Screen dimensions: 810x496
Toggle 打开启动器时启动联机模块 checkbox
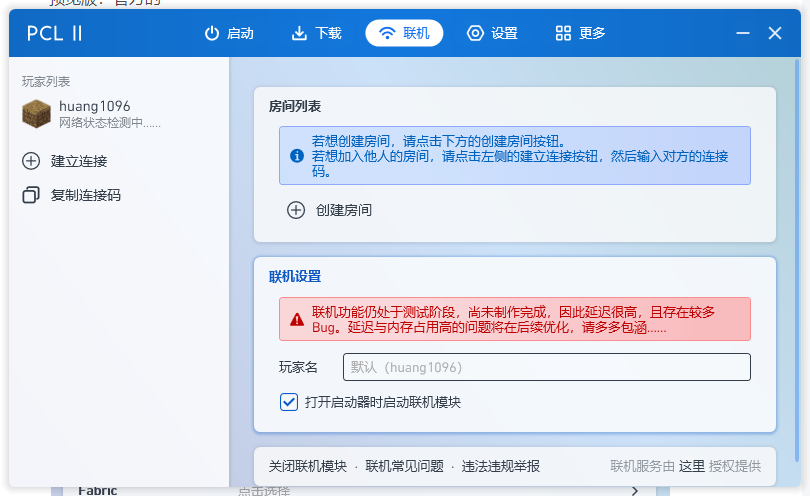coord(289,402)
